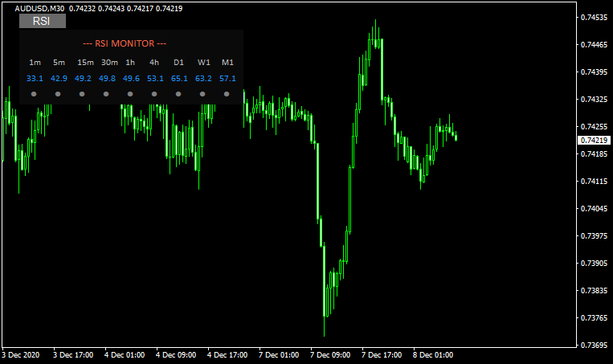Click the 65.1 RSI value under D1
613x364 pixels.
(x=179, y=78)
